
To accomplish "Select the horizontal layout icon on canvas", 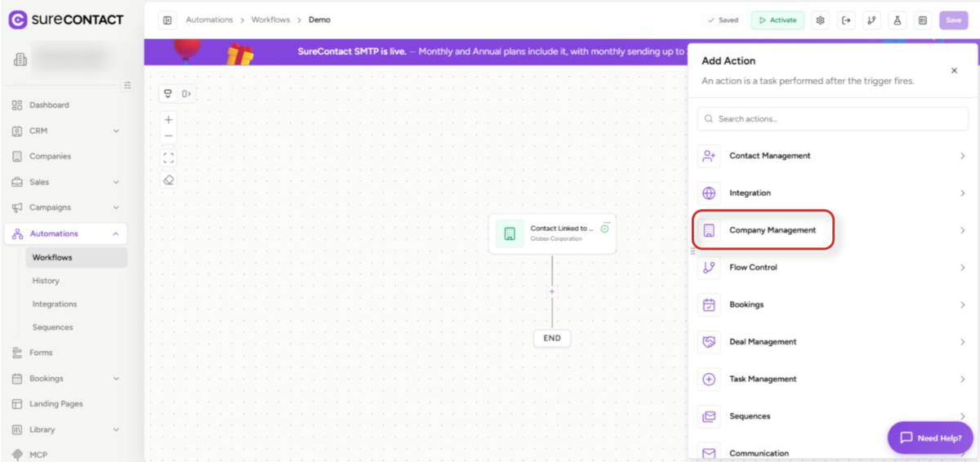I will coord(186,94).
